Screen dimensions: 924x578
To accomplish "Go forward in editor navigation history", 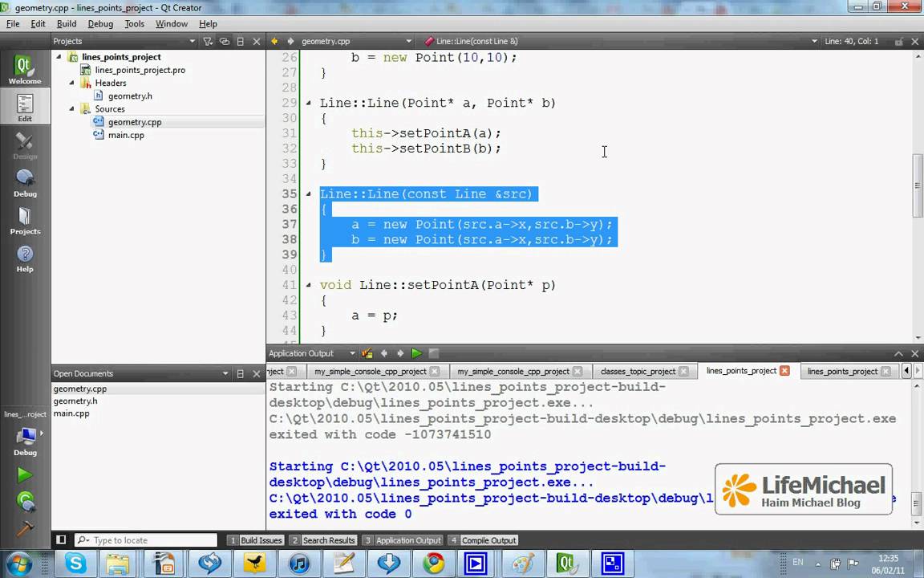I will (x=290, y=41).
